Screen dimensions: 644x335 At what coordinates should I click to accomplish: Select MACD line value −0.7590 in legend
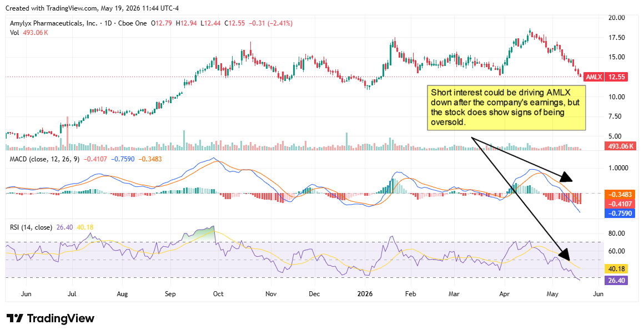click(x=123, y=159)
